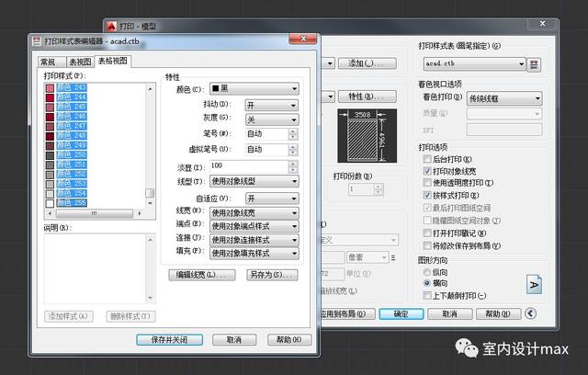Image resolution: width=588 pixels, height=375 pixels.
Task: Open 帮助 in the style table editor
Action: pyautogui.click(x=289, y=340)
